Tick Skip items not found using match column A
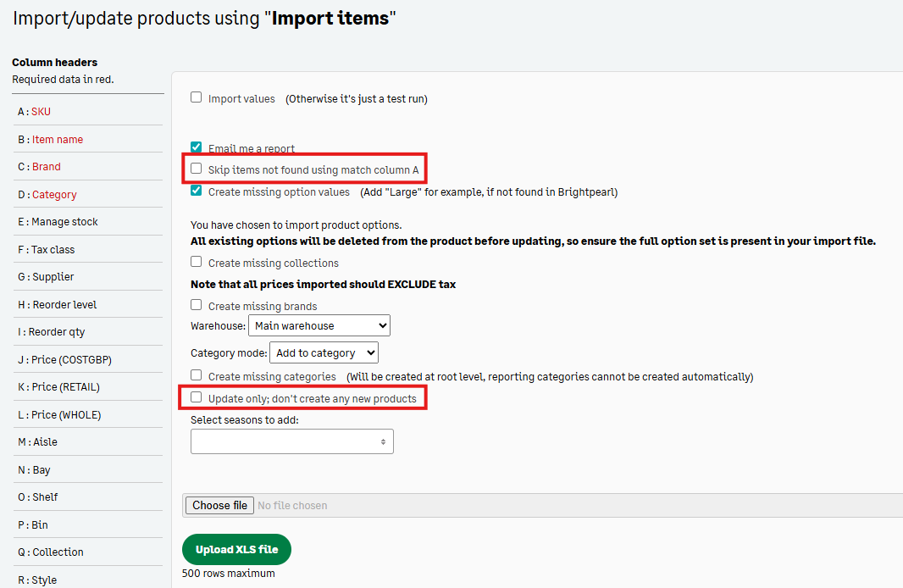The image size is (903, 588). pos(197,169)
